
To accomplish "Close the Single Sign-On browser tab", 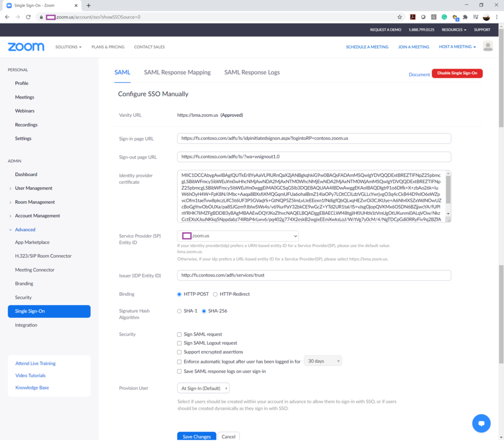I will click(x=76, y=5).
